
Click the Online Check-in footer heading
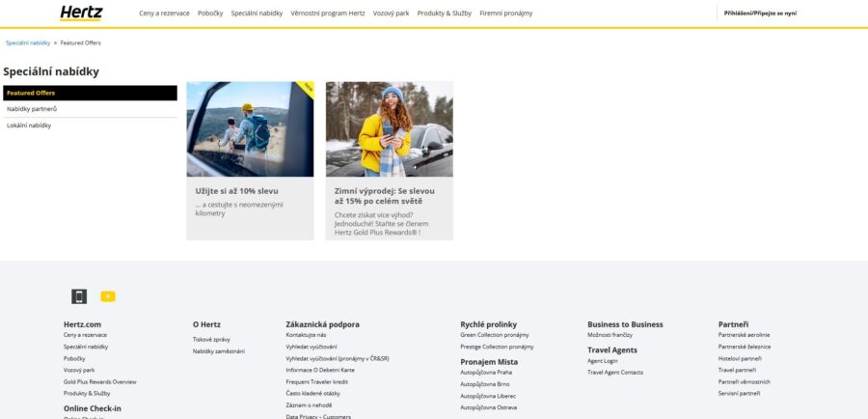coord(93,408)
